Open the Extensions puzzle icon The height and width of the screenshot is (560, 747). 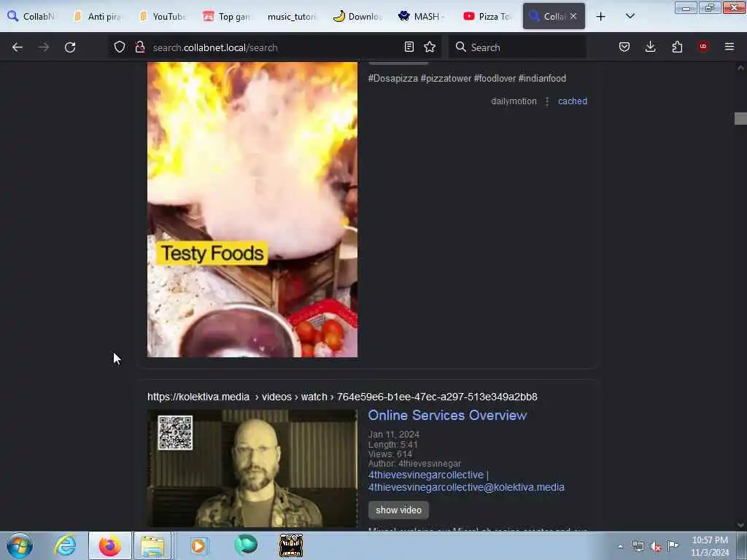[x=677, y=47]
